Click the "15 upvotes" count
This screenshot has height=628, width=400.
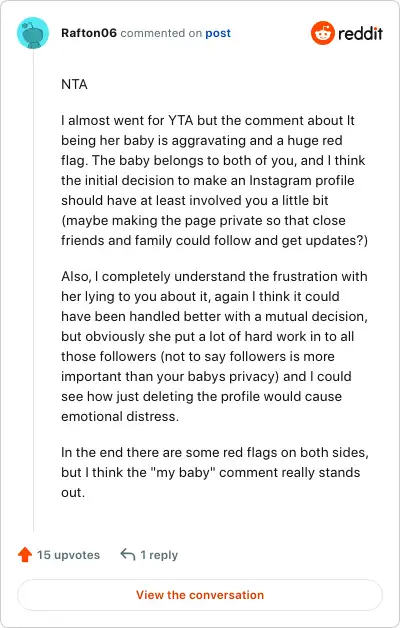pyautogui.click(x=68, y=555)
